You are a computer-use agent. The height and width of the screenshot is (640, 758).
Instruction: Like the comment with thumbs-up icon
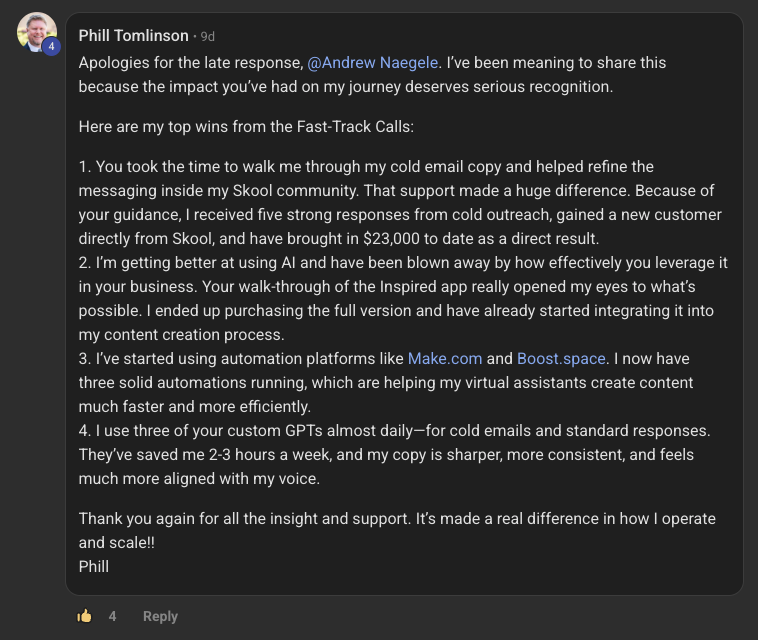pyautogui.click(x=85, y=616)
